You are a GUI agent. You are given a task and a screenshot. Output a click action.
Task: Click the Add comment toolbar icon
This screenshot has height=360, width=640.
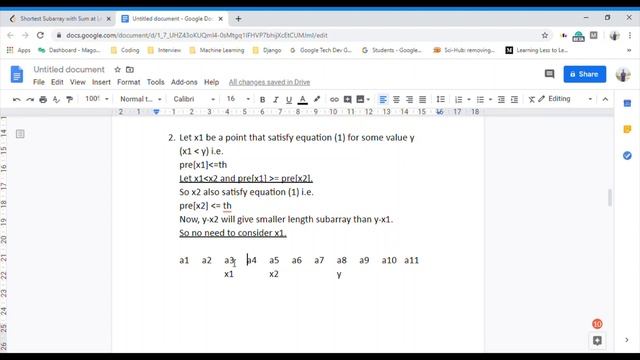347,99
